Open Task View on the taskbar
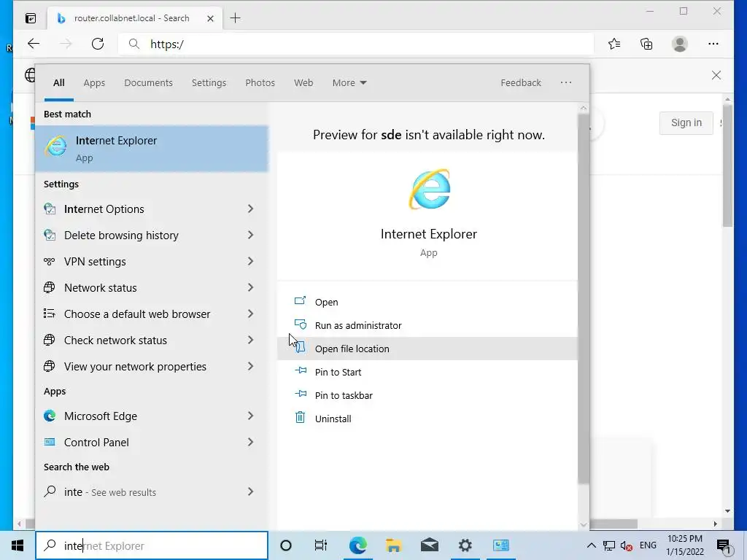747x560 pixels. pyautogui.click(x=321, y=545)
